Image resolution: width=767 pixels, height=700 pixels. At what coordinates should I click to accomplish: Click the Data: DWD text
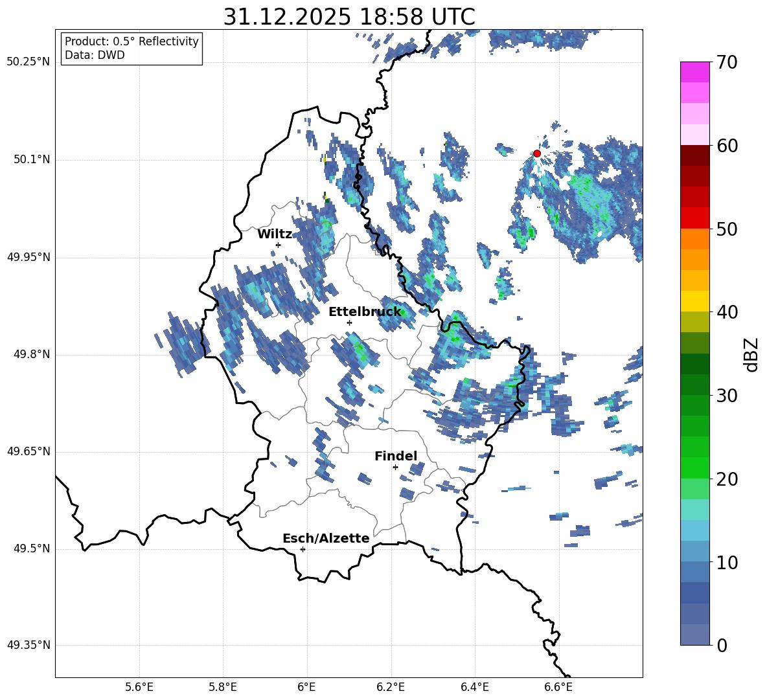pyautogui.click(x=95, y=55)
